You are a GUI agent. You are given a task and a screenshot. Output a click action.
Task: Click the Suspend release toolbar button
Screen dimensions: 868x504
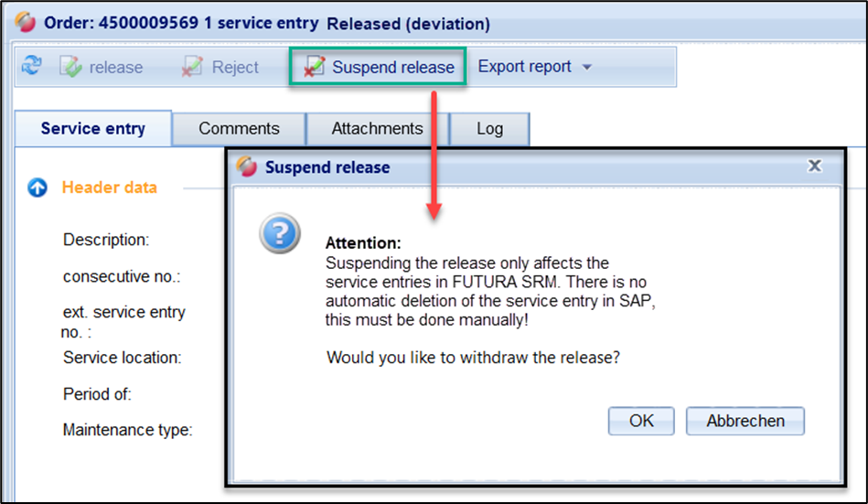pos(379,67)
